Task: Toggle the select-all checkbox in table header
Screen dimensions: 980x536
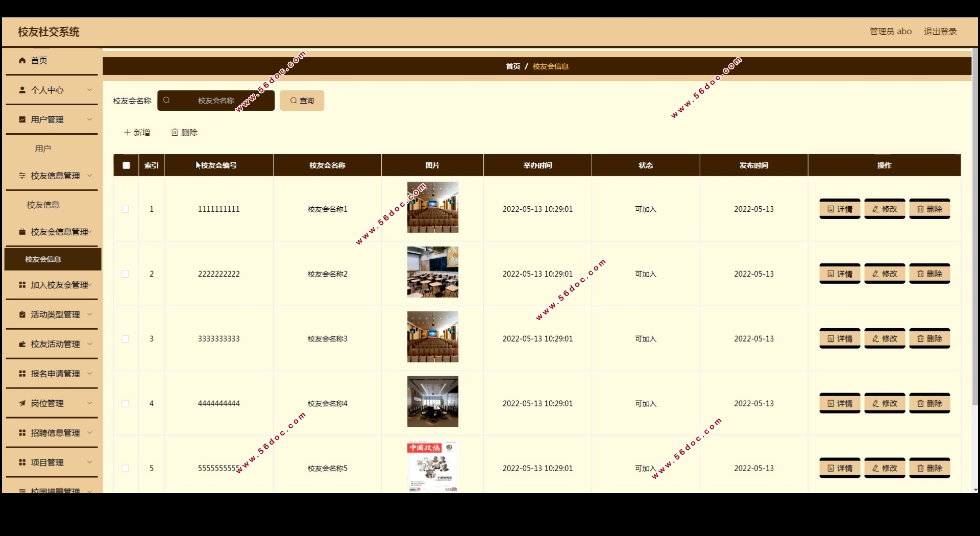Action: point(126,165)
